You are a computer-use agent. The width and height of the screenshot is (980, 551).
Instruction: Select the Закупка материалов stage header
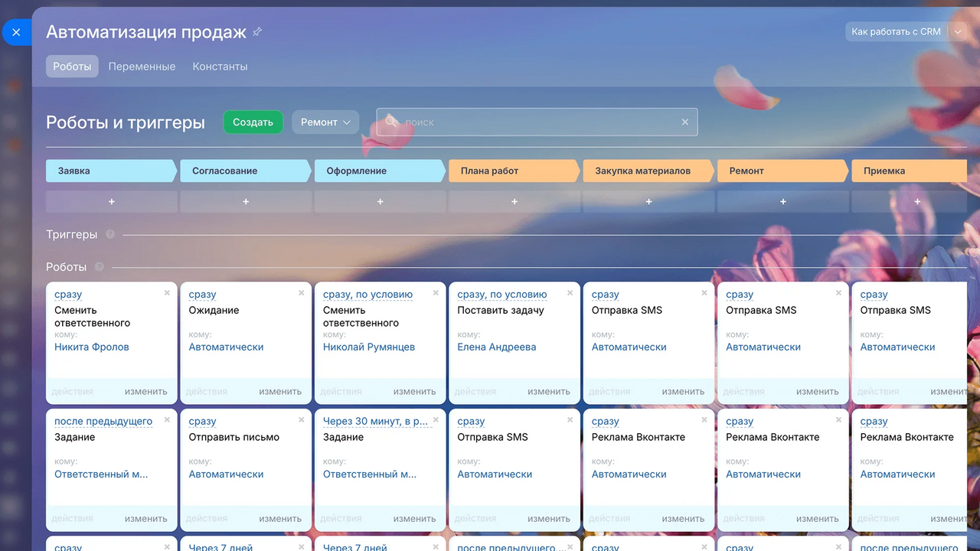coord(649,171)
